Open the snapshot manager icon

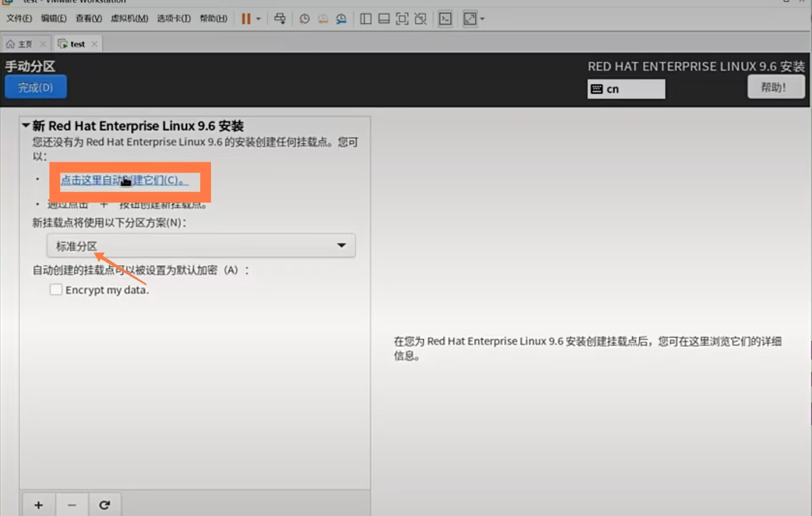point(341,19)
